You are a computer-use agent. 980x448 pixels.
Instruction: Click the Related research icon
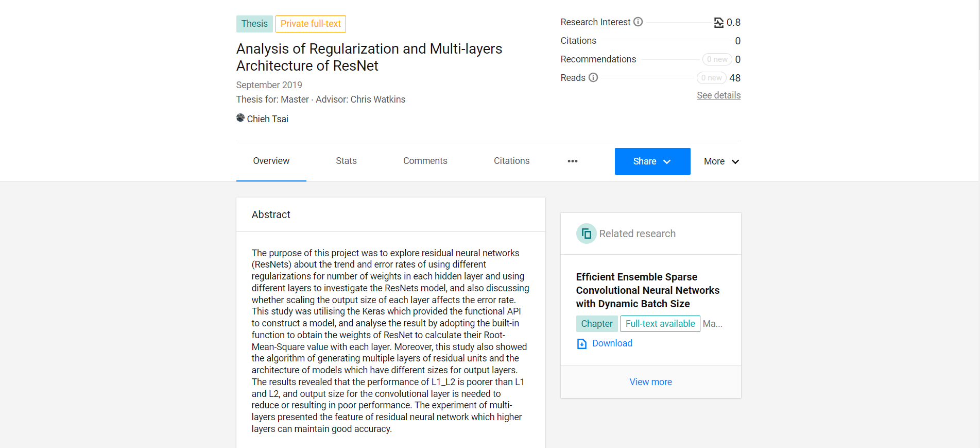(586, 234)
